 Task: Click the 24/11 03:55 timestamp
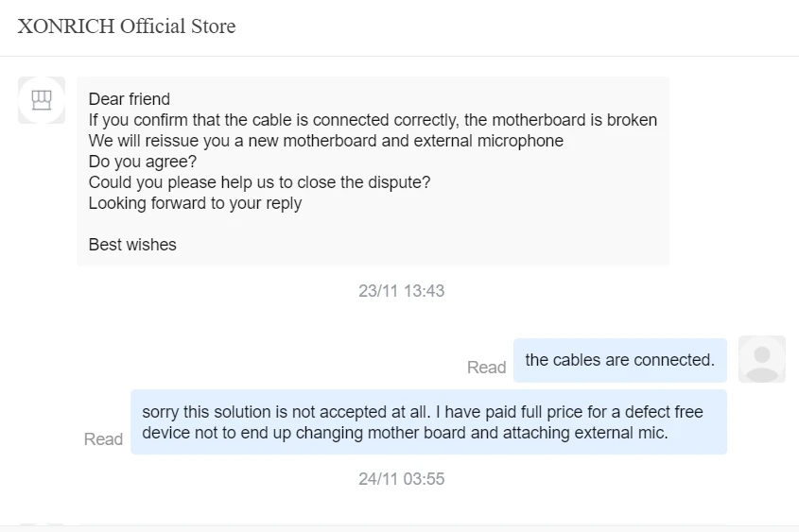tap(401, 479)
